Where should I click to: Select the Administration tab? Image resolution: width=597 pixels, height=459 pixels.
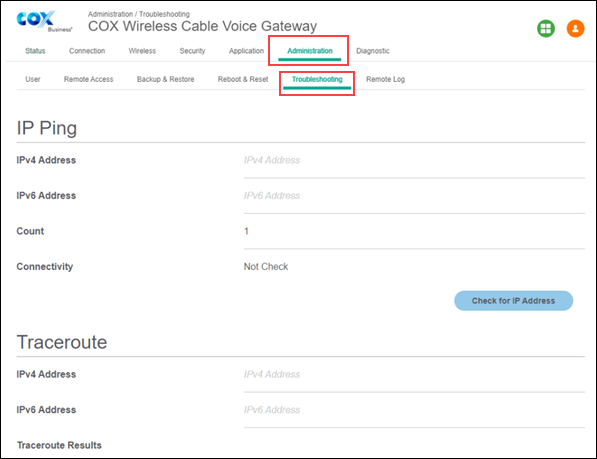click(310, 51)
